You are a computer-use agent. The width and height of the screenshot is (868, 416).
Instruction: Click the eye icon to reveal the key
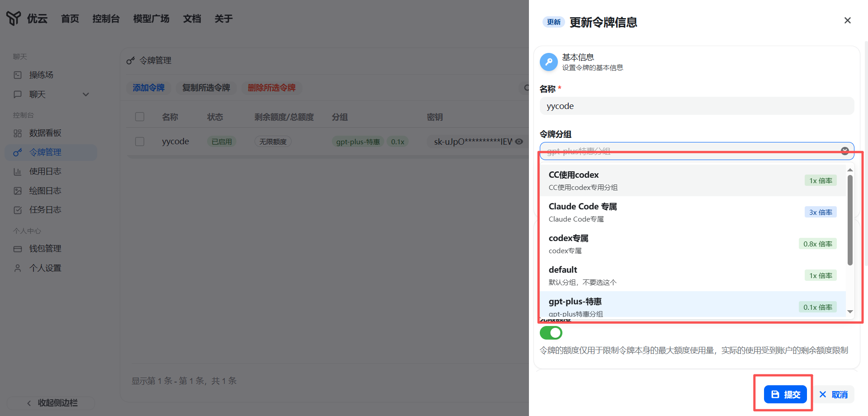coord(519,142)
